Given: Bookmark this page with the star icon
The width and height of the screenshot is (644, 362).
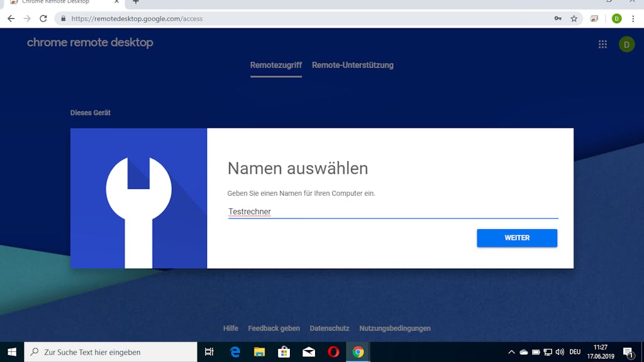Looking at the screenshot, I should click(x=574, y=18).
